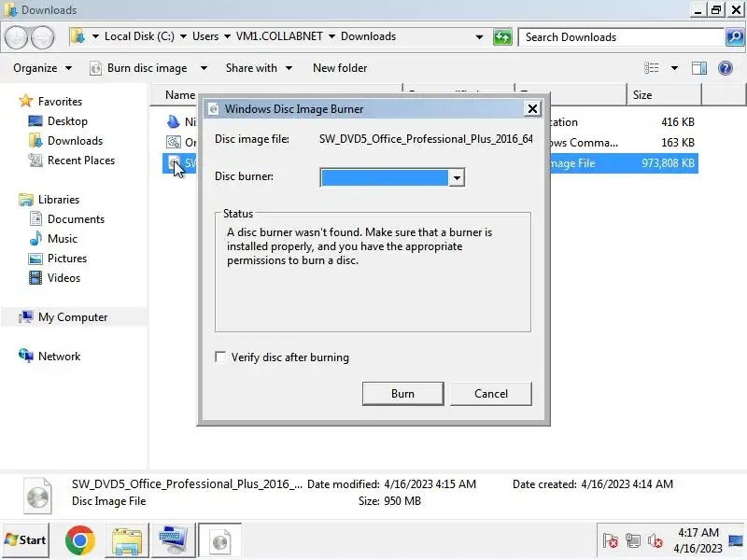747x560 pixels.
Task: Click the Forward navigation arrow button
Action: click(43, 37)
